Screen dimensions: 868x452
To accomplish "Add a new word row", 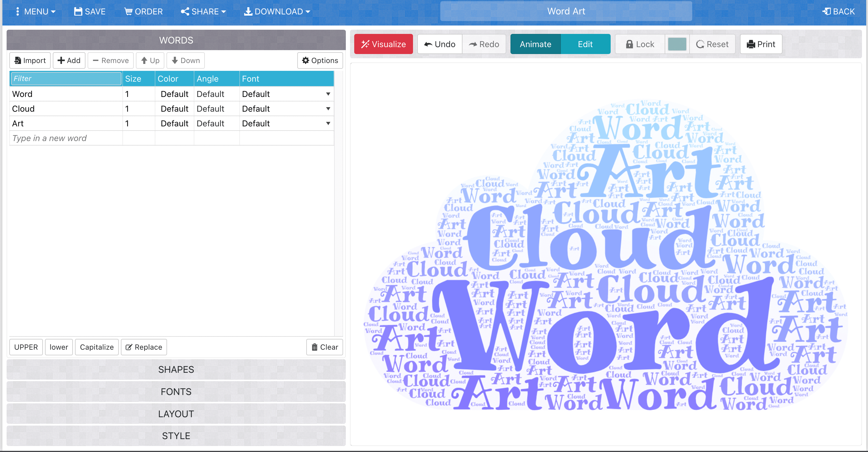I will (69, 61).
